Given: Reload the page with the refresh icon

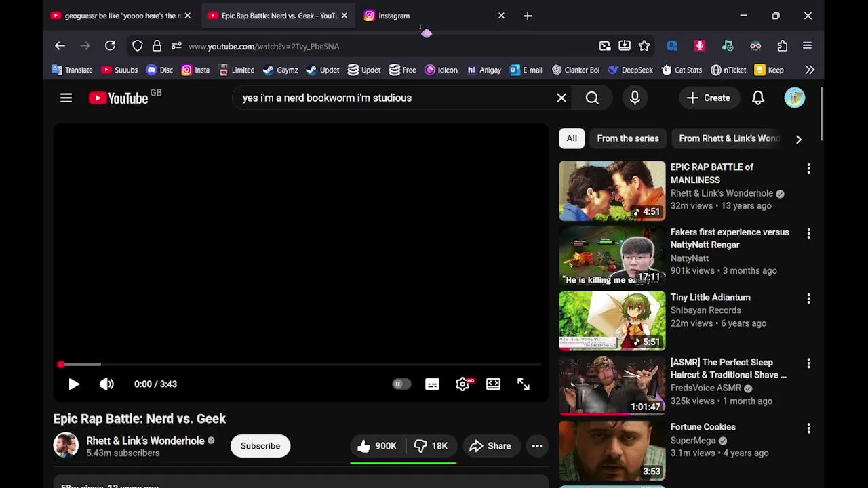Looking at the screenshot, I should click(110, 46).
